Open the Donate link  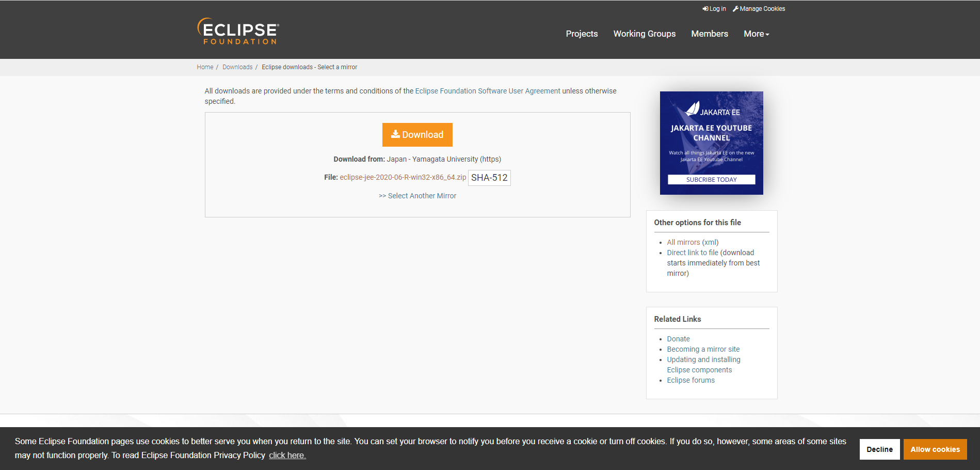click(678, 339)
